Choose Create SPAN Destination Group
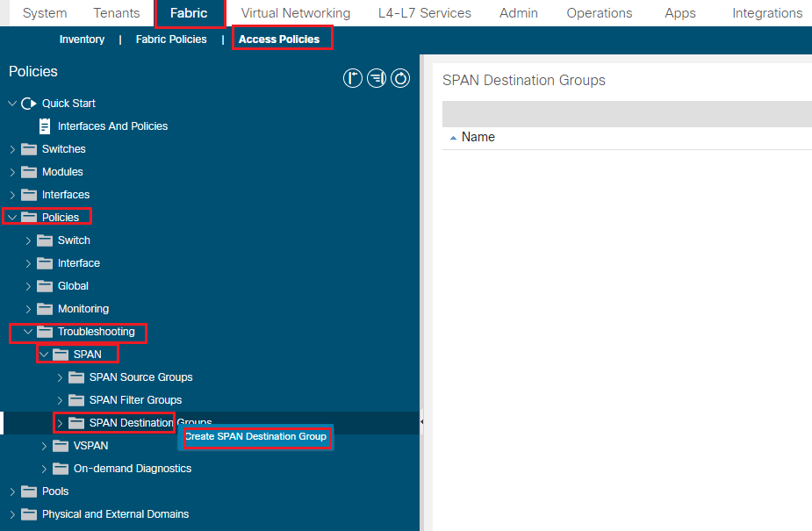Viewport: 812px width, 531px height. pyautogui.click(x=255, y=437)
